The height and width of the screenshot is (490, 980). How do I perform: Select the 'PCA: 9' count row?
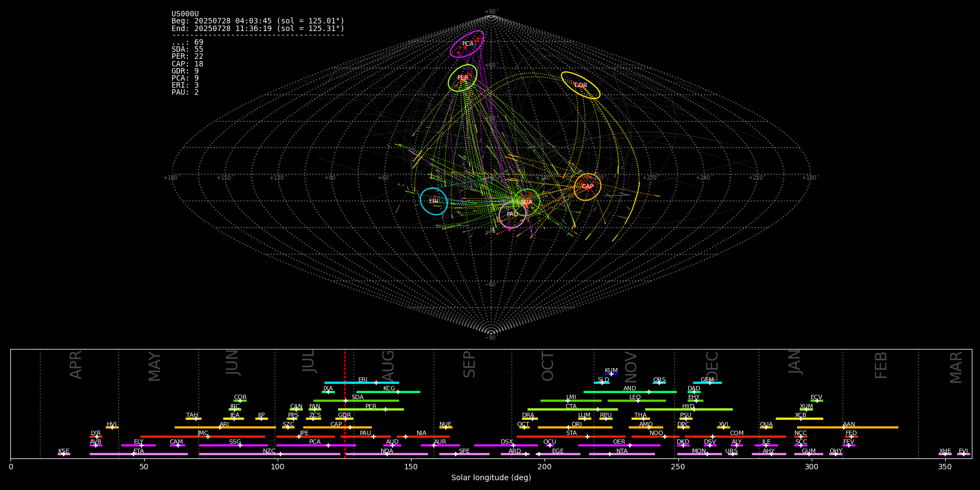pos(185,78)
